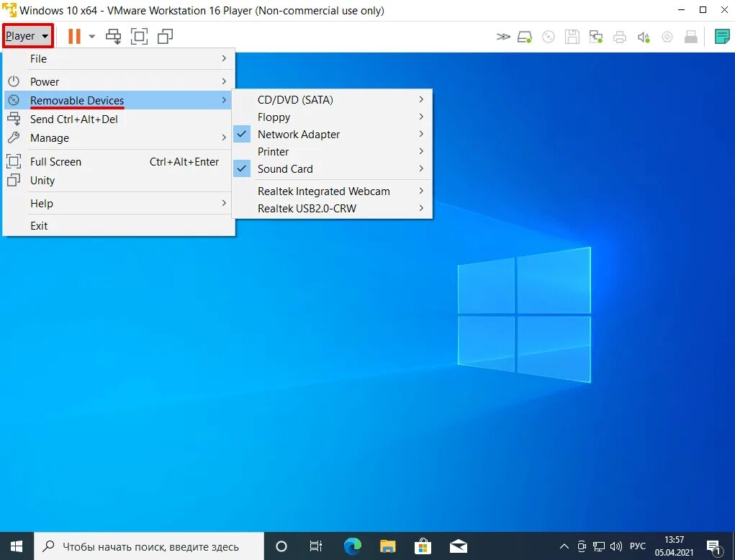Click the Meet Now tray icon
Image resolution: width=735 pixels, height=560 pixels.
coord(582,546)
